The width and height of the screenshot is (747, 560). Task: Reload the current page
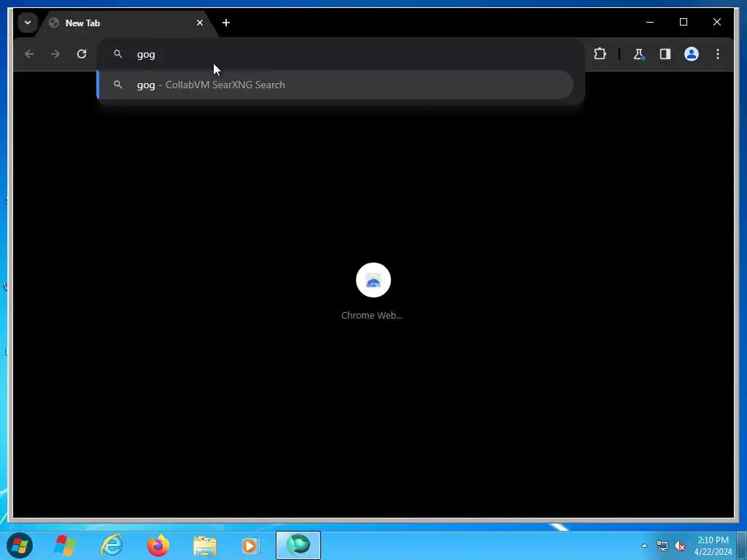click(x=82, y=54)
